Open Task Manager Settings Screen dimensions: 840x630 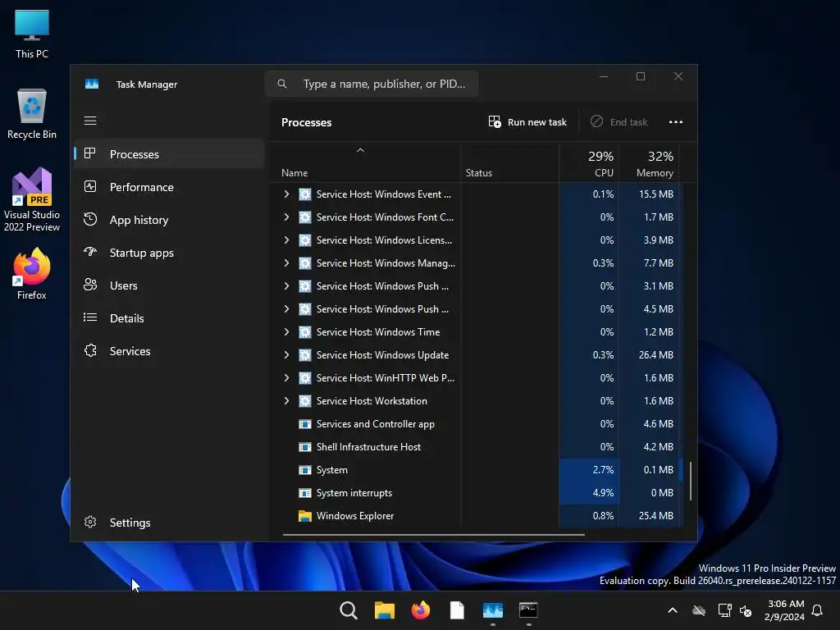[169, 523]
